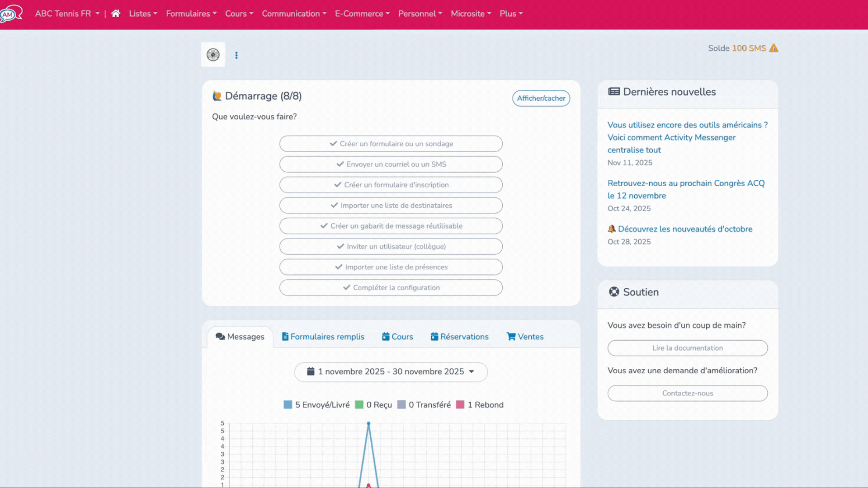This screenshot has height=488, width=868.
Task: Open the Communication menu
Action: (294, 14)
